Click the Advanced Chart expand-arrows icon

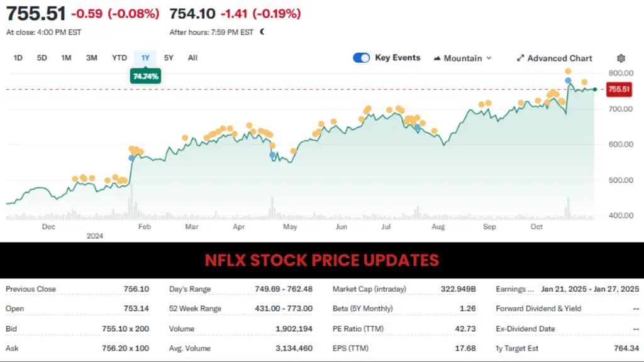click(519, 58)
